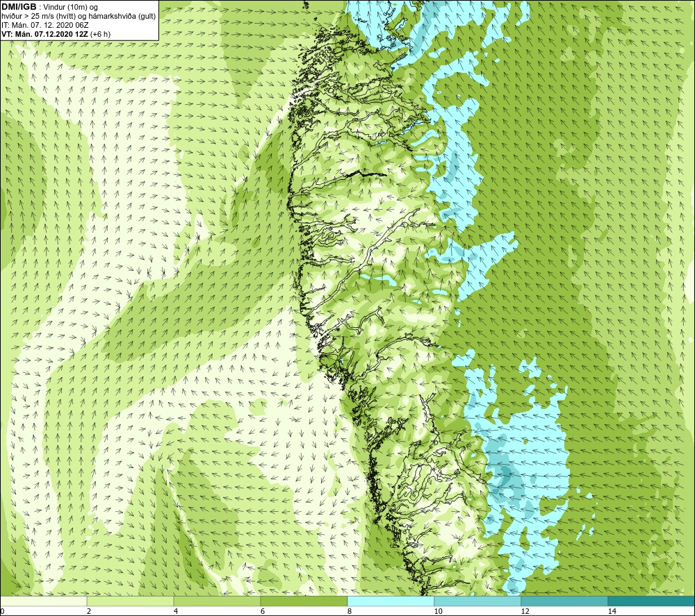Viewport: 695px width, 616px height.
Task: Select the 0–2 m/s palest color bar segment
Action: 43,601
